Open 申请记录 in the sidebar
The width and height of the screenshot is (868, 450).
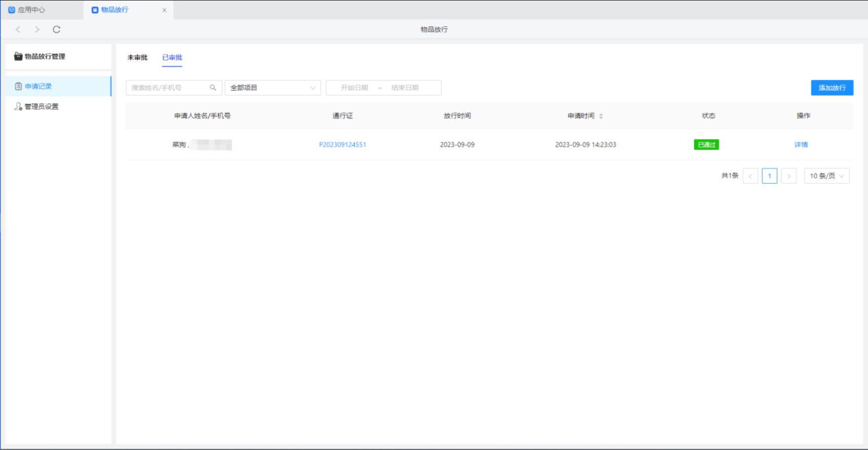point(38,86)
